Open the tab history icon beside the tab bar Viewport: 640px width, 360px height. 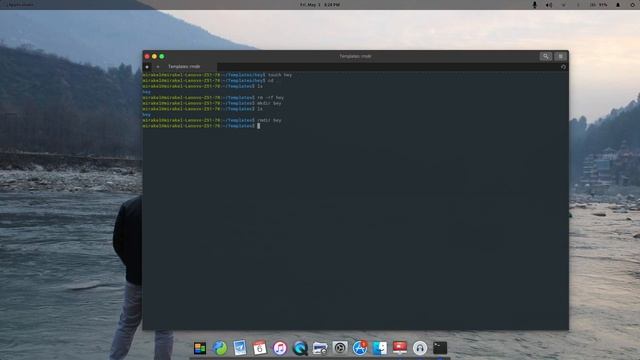(563, 67)
